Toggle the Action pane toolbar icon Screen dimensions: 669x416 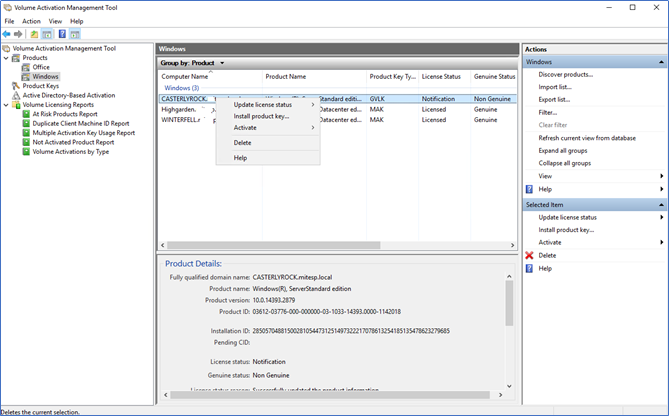click(x=75, y=34)
